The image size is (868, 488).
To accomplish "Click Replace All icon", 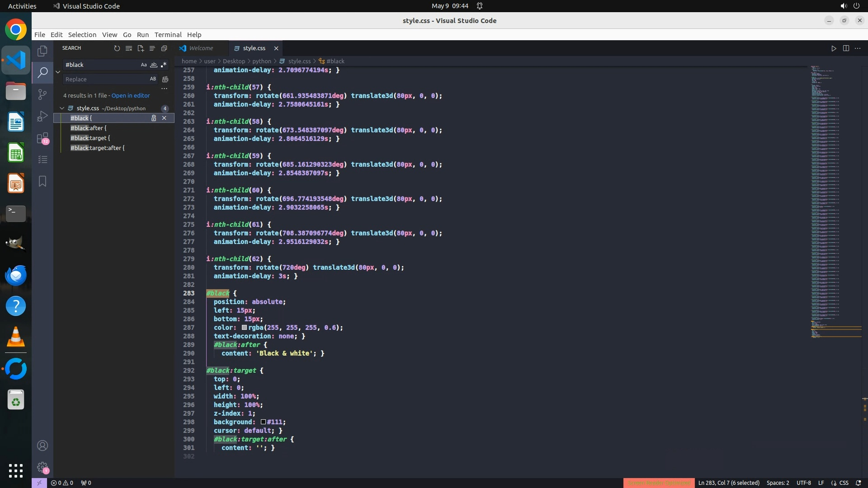I will coord(165,79).
